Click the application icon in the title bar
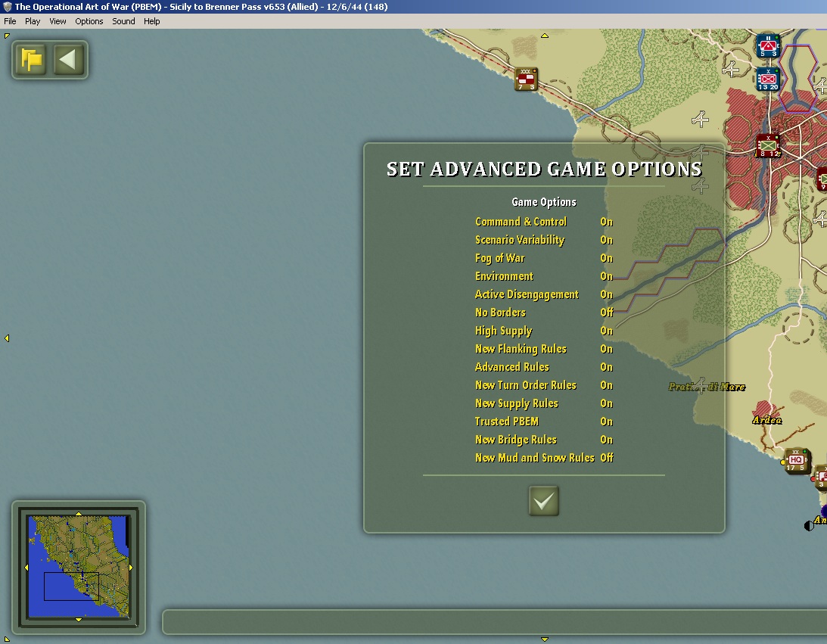 (x=8, y=7)
